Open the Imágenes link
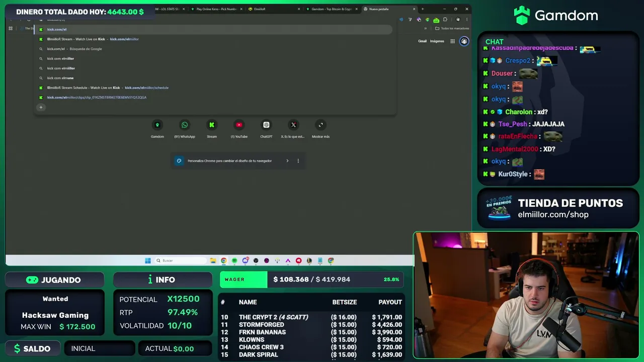 (x=437, y=41)
